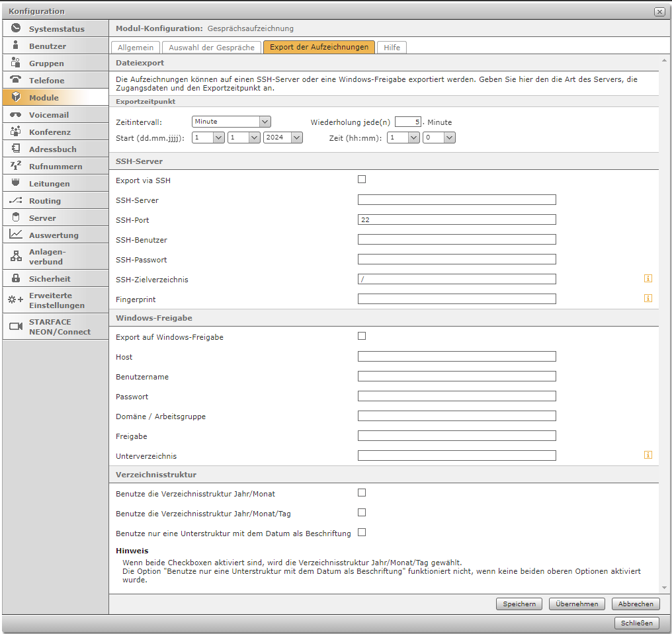
Task: Click the Systemstatus icon in the sidebar
Action: [x=16, y=28]
